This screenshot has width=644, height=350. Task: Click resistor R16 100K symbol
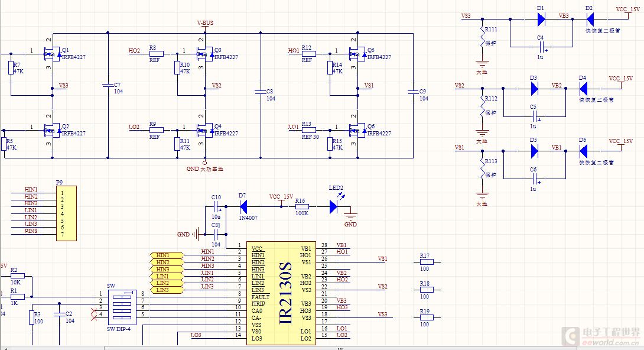click(x=302, y=207)
